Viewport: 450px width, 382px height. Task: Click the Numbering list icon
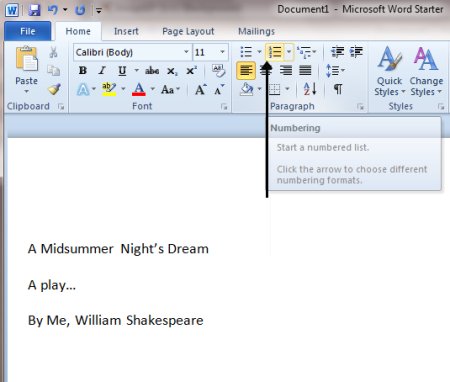[x=275, y=52]
